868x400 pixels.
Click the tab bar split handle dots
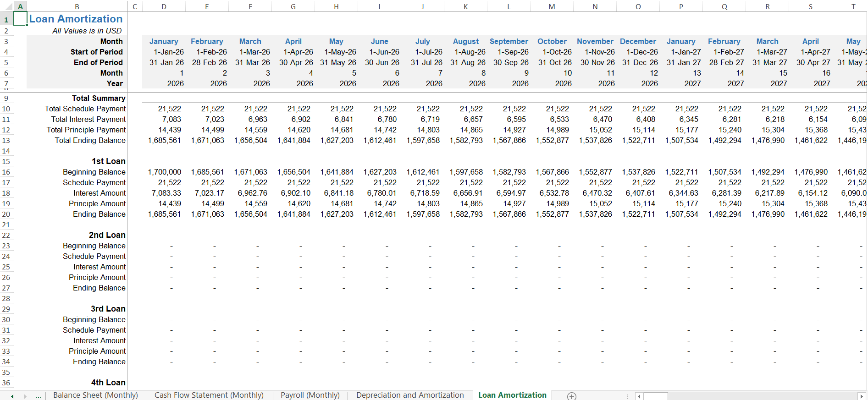click(x=627, y=396)
